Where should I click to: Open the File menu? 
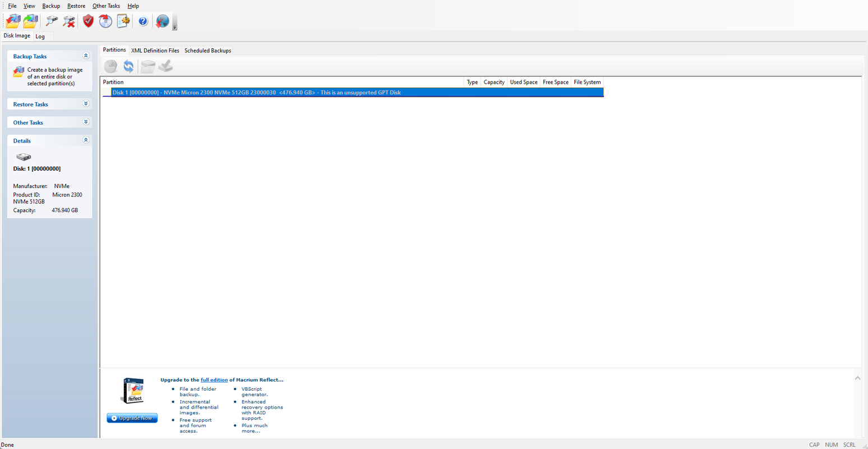coord(12,6)
